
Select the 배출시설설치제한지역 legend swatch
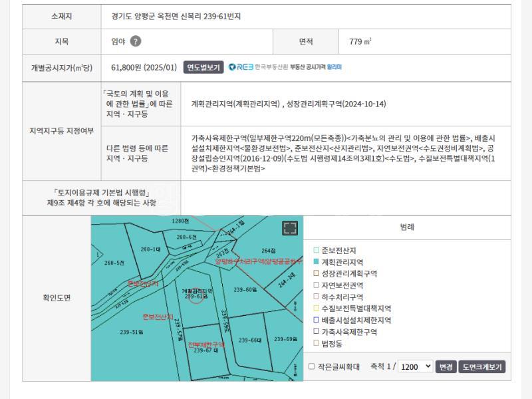tap(317, 320)
